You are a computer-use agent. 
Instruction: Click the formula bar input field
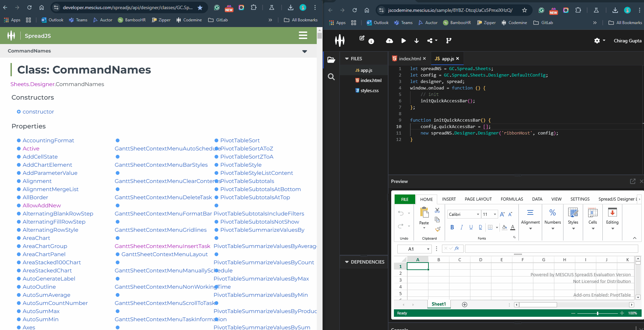[551, 249]
